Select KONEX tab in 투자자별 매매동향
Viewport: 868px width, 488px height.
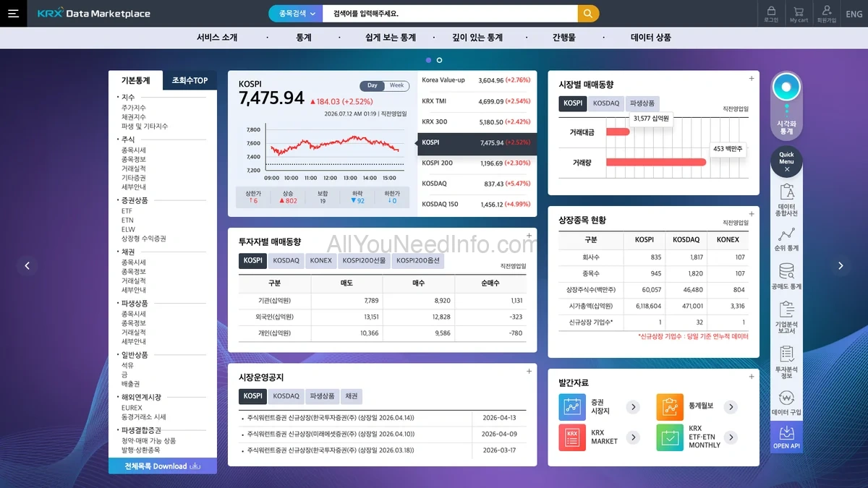click(320, 261)
